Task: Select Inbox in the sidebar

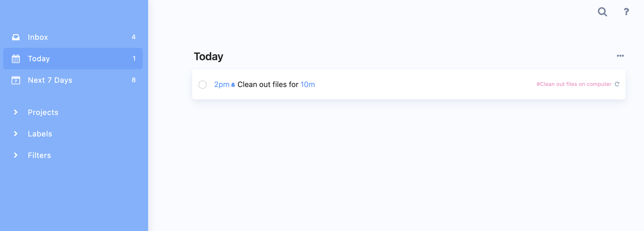Action: tap(73, 37)
